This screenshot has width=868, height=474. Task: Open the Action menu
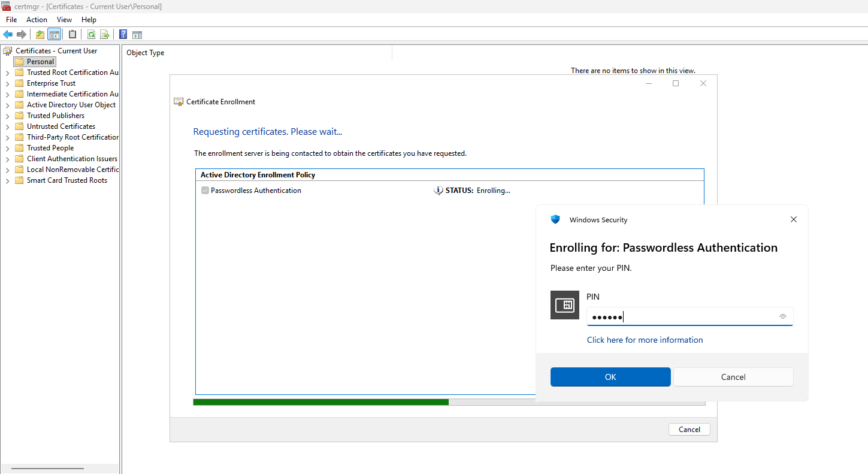coord(37,20)
